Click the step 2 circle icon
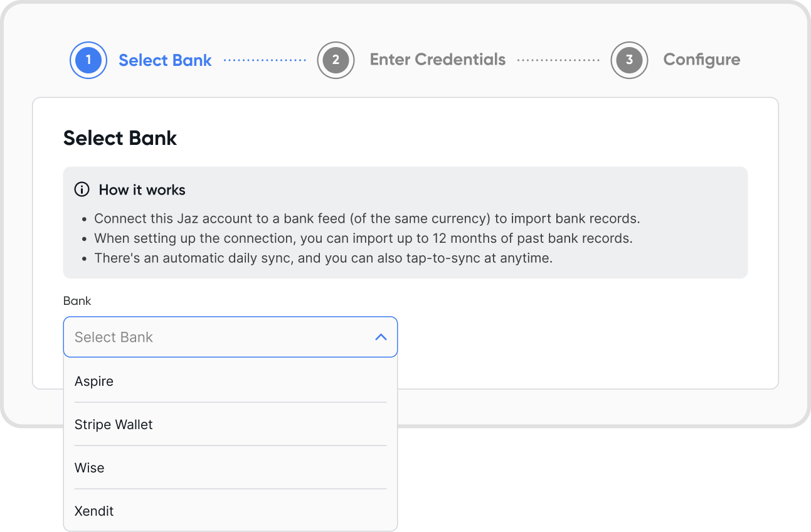Viewport: 811px width, 532px height. tap(336, 60)
